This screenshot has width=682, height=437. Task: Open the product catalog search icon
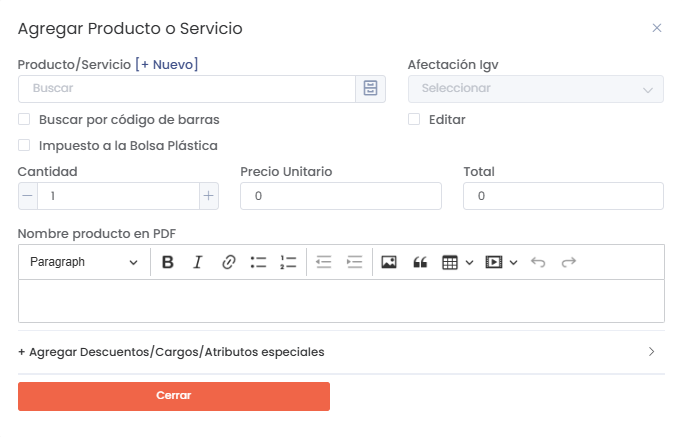[x=371, y=89]
